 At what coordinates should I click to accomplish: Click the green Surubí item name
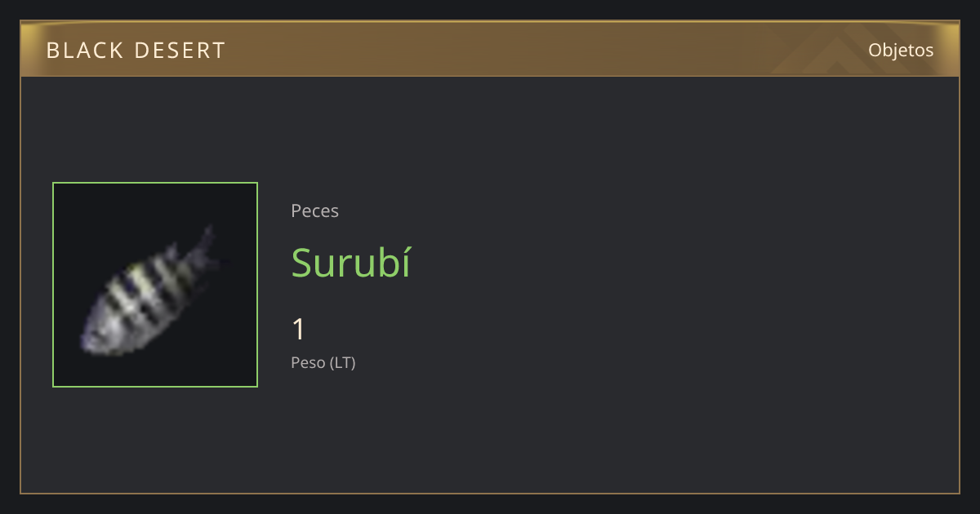351,263
